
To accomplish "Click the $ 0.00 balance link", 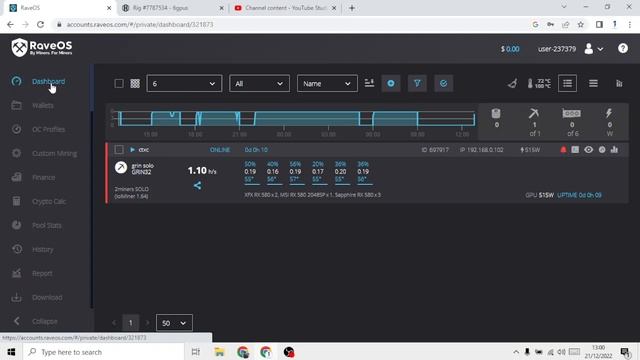I will tap(510, 49).
